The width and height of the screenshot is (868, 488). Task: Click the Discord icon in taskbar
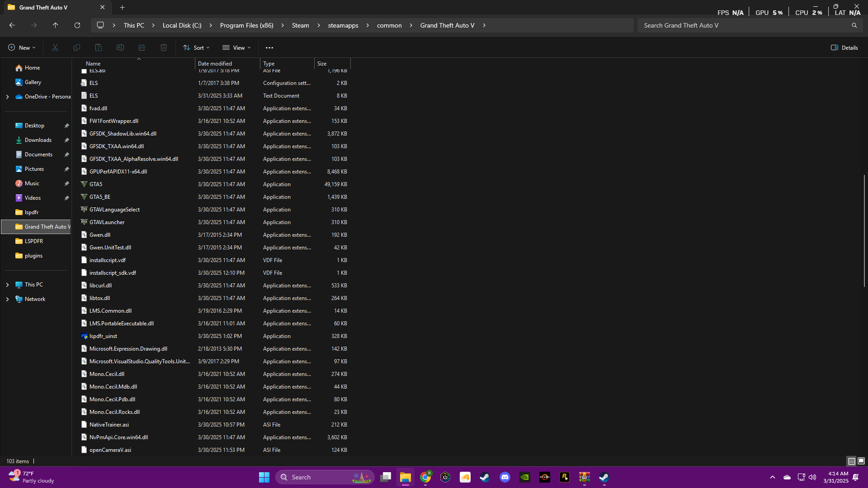click(x=505, y=477)
